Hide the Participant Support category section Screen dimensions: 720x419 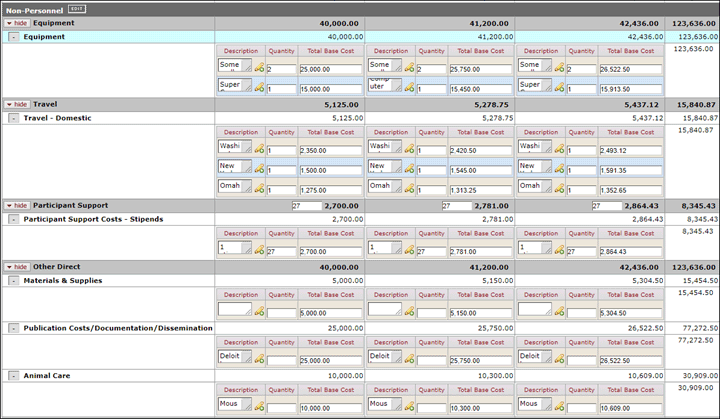pyautogui.click(x=17, y=205)
